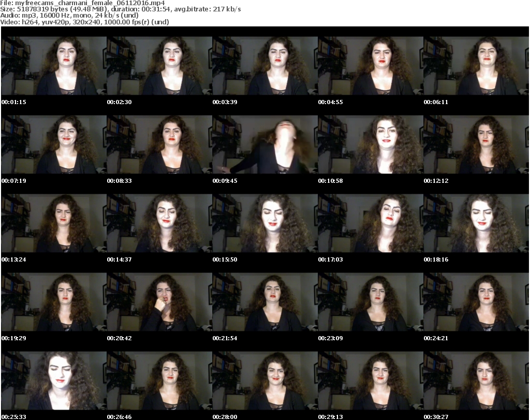Click the Video line mentioning h264 320x240
Image resolution: width=530 pixels, height=420 pixels.
click(x=84, y=22)
